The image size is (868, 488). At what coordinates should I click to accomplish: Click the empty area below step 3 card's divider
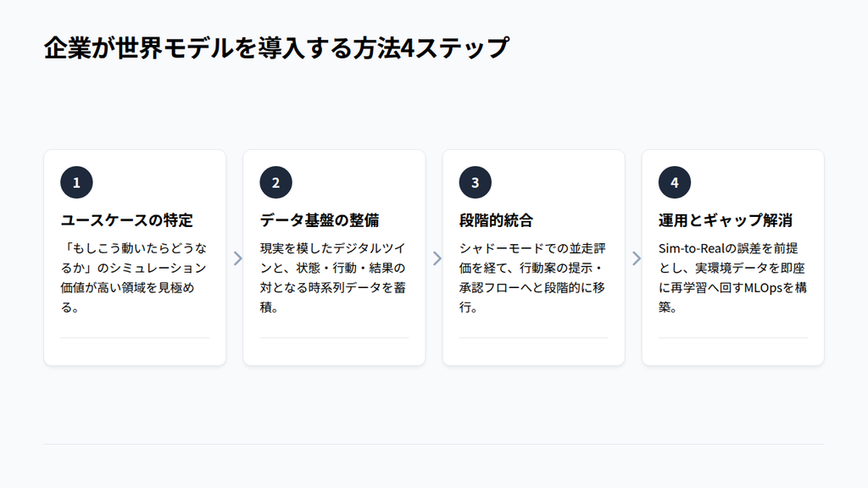[533, 352]
